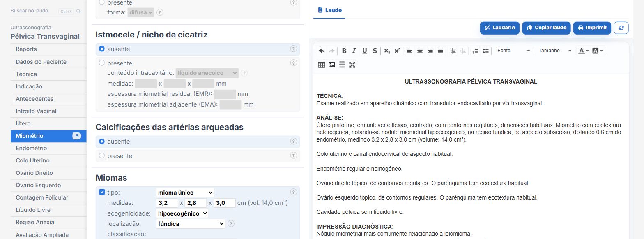Viewport: 644px width, 239px height.
Task: Click the second medidas field 2,8
Action: coord(196,203)
